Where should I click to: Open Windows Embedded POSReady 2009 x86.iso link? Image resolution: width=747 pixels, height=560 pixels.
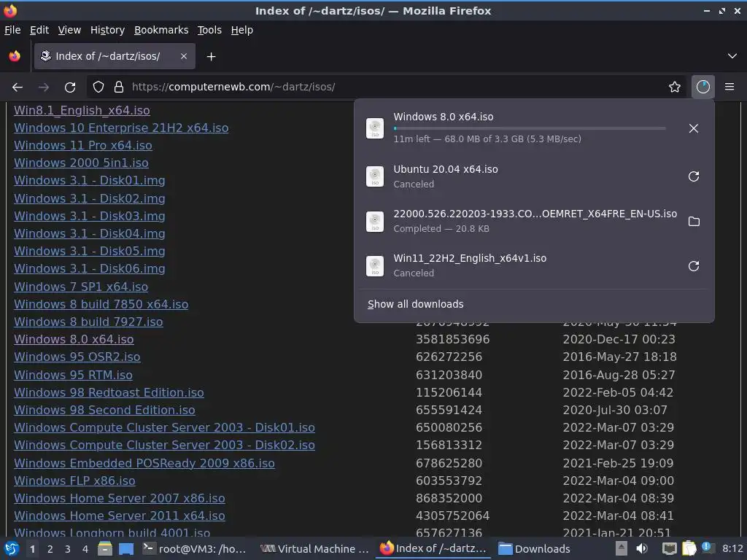point(144,463)
